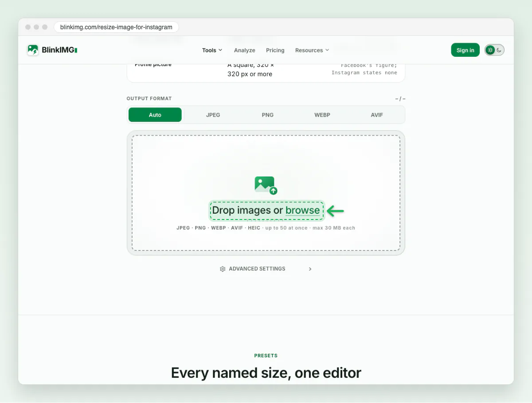Image resolution: width=532 pixels, height=403 pixels.
Task: Click the PRESETS section label
Action: 266,356
